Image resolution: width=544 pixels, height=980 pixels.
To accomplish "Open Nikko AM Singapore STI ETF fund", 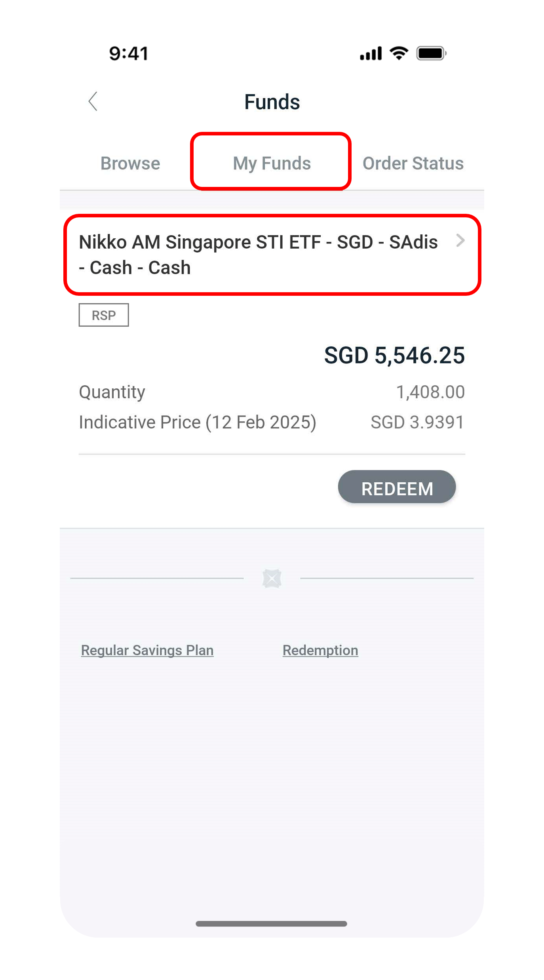I will pyautogui.click(x=258, y=255).
